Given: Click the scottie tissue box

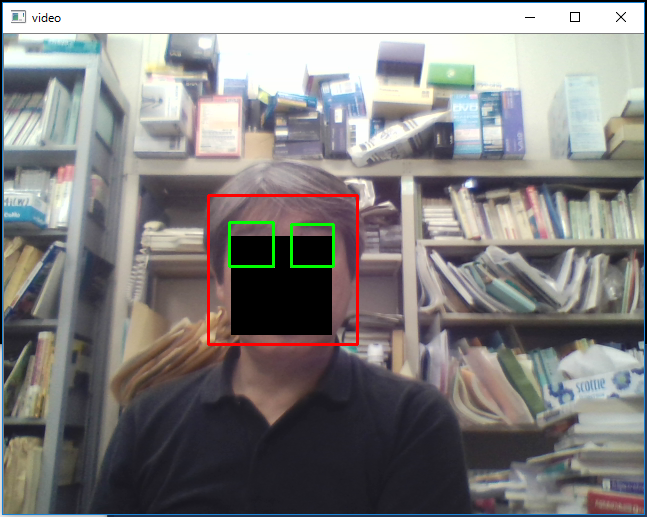Looking at the screenshot, I should (596, 388).
